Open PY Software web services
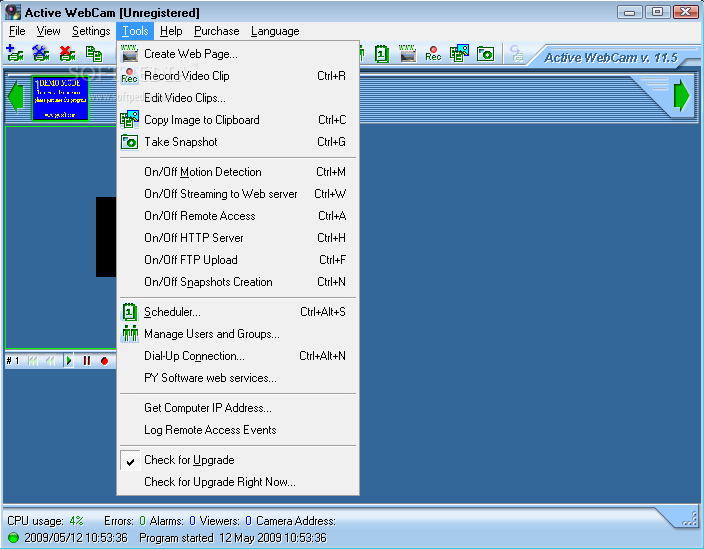The image size is (704, 549). (238, 378)
